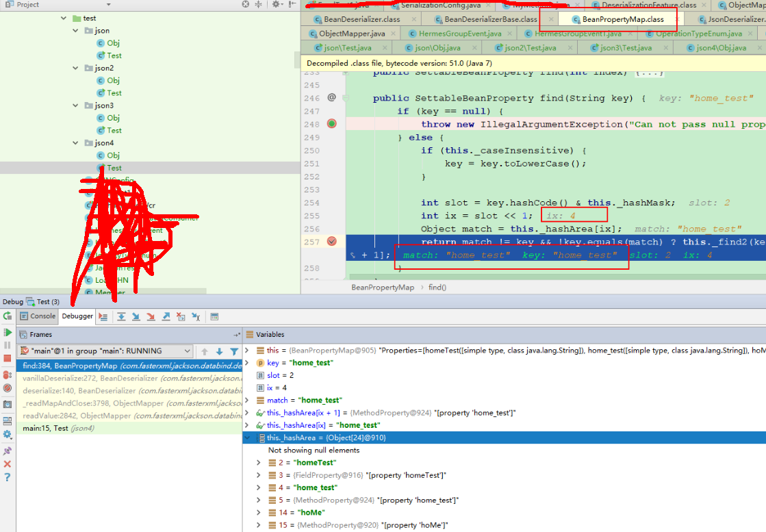Open debugger help question mark
This screenshot has width=766, height=532.
tap(8, 477)
